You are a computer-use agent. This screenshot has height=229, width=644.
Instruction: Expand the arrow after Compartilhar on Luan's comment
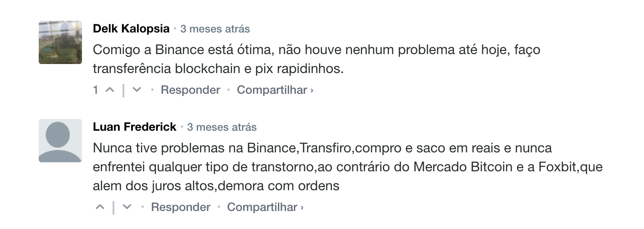(302, 207)
